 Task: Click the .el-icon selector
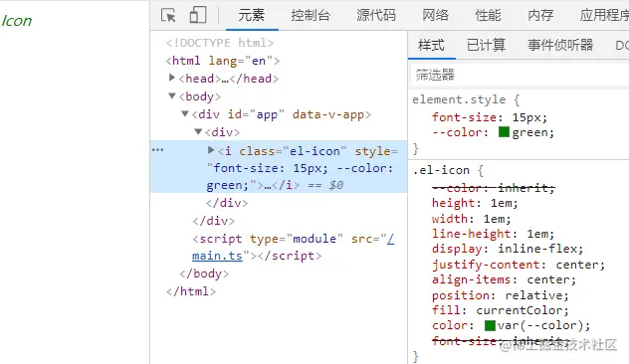tap(441, 170)
